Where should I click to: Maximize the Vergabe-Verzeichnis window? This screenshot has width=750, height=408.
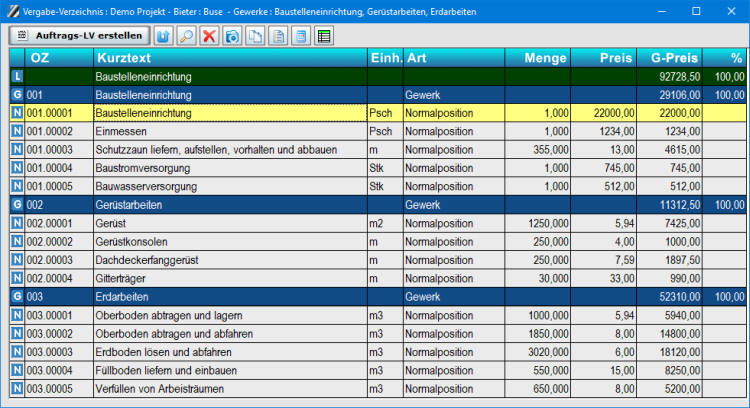[696, 11]
